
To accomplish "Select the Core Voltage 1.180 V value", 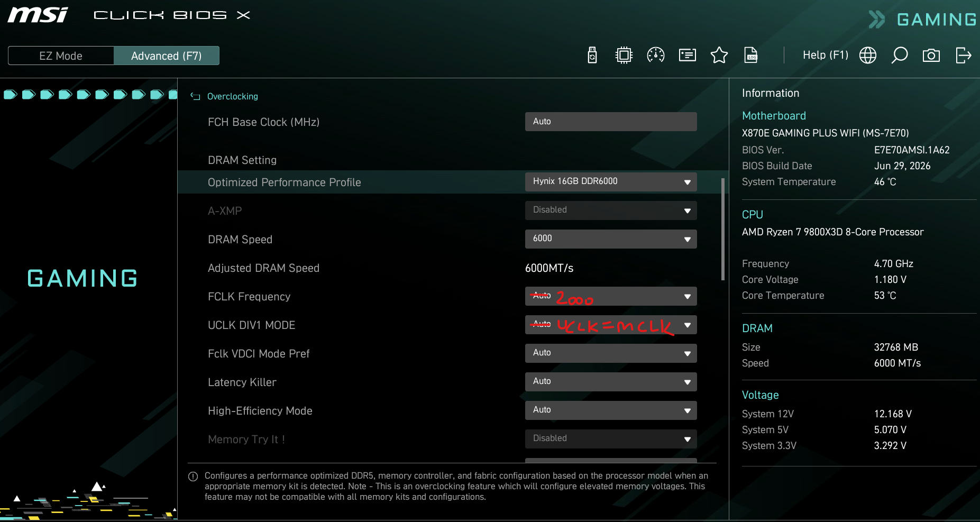I will [890, 280].
